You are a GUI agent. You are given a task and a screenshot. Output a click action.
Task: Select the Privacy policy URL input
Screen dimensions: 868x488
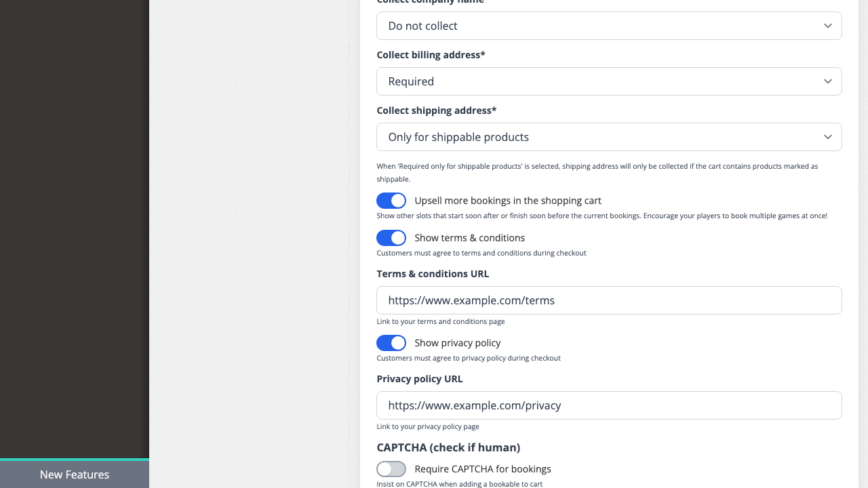[609, 405]
